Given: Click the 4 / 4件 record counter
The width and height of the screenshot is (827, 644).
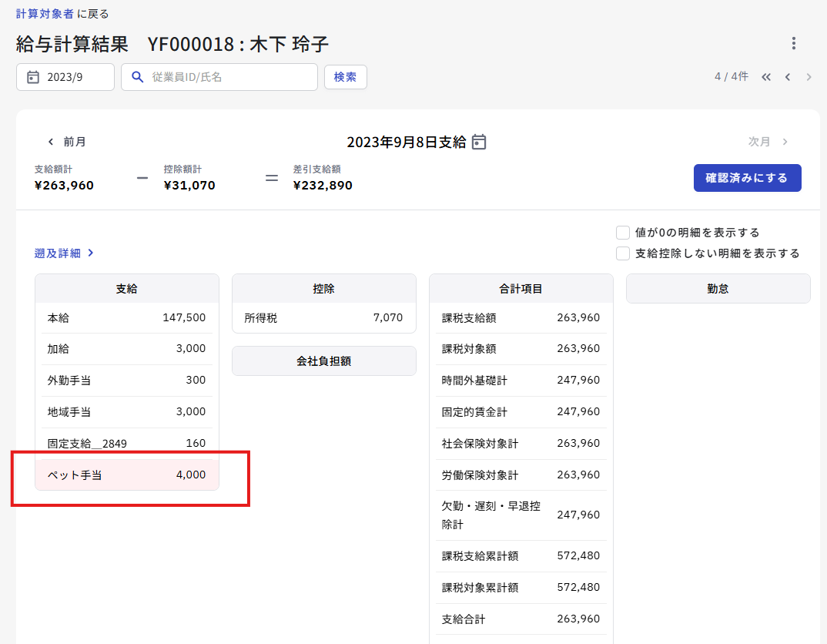Looking at the screenshot, I should (731, 76).
